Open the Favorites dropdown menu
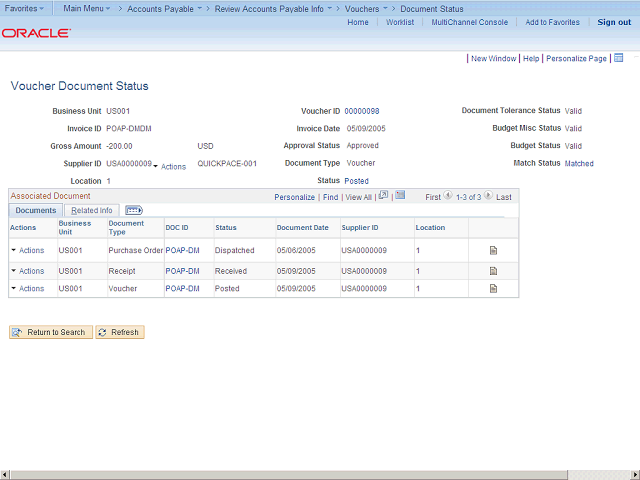This screenshot has height=480, width=640. coord(25,8)
